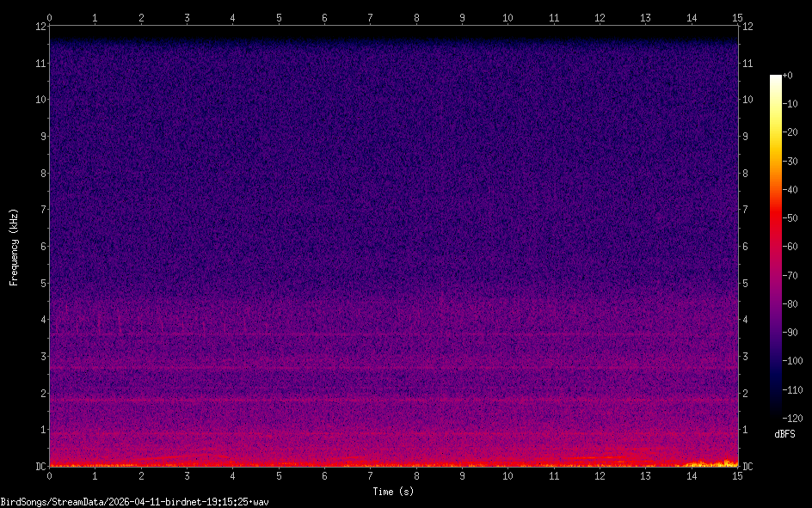Image resolution: width=812 pixels, height=508 pixels.
Task: Click the -50 label on dBFS scale
Action: click(792, 219)
